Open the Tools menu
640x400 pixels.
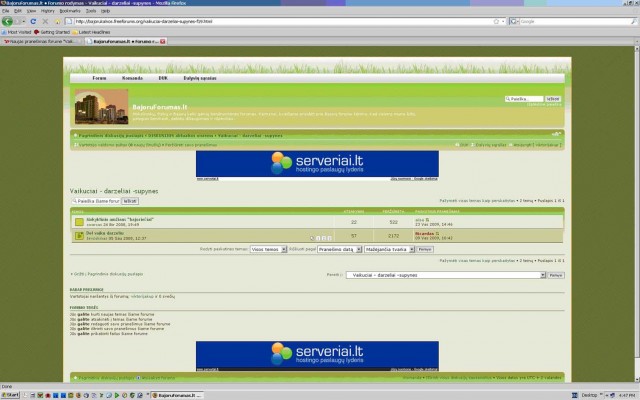91,11
